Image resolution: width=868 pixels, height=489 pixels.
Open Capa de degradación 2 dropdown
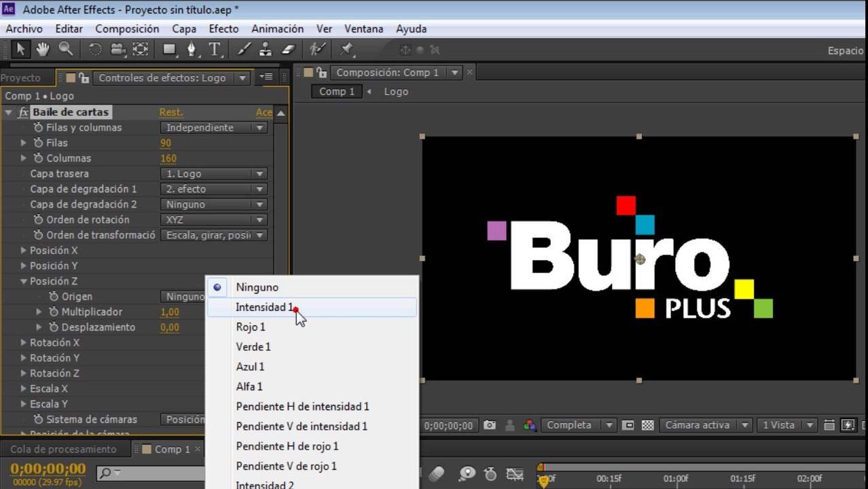(214, 204)
